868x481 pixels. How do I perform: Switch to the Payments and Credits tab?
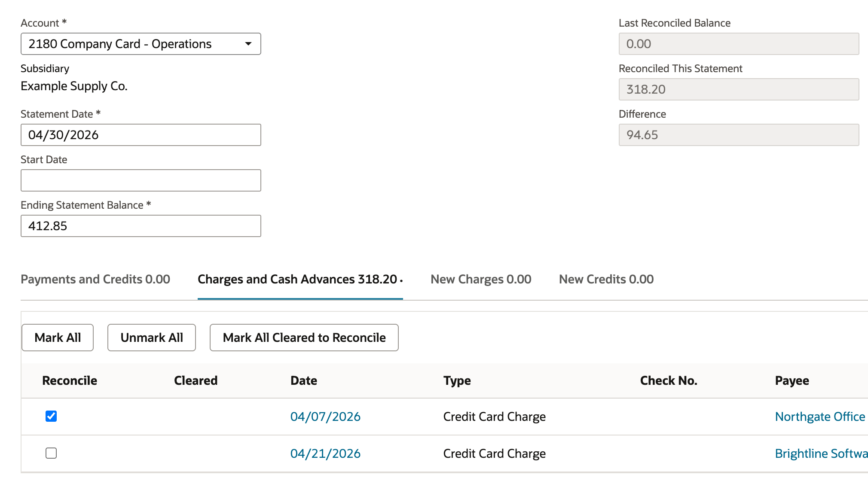click(x=95, y=279)
